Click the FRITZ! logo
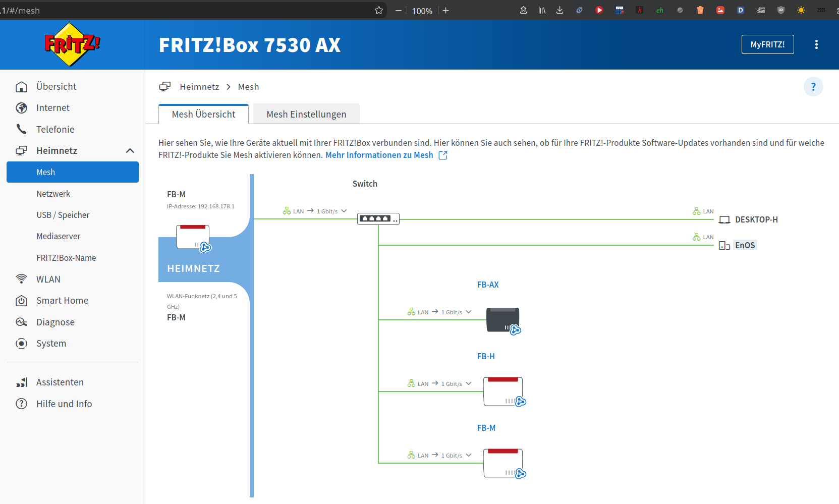Viewport: 839px width, 504px height. 72,44
